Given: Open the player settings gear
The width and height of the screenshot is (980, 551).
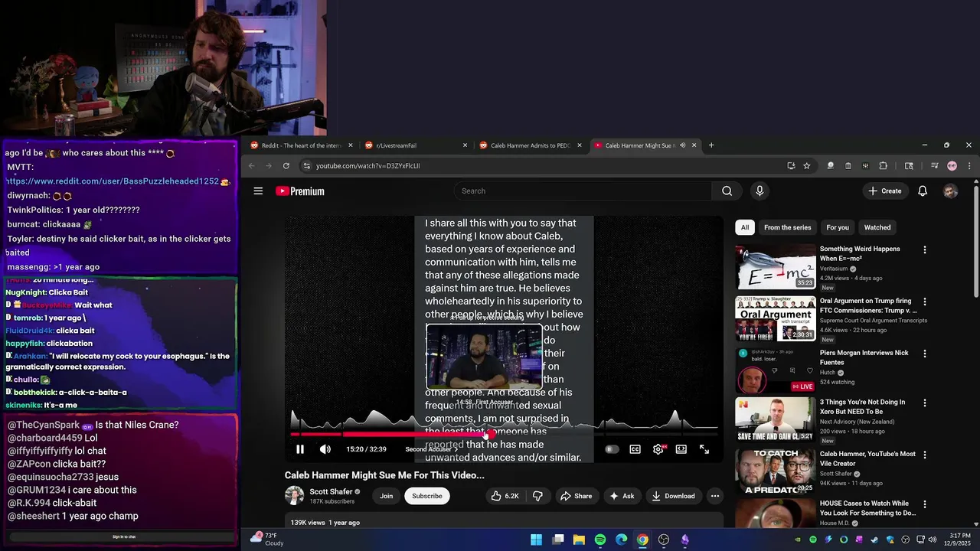Looking at the screenshot, I should (658, 449).
